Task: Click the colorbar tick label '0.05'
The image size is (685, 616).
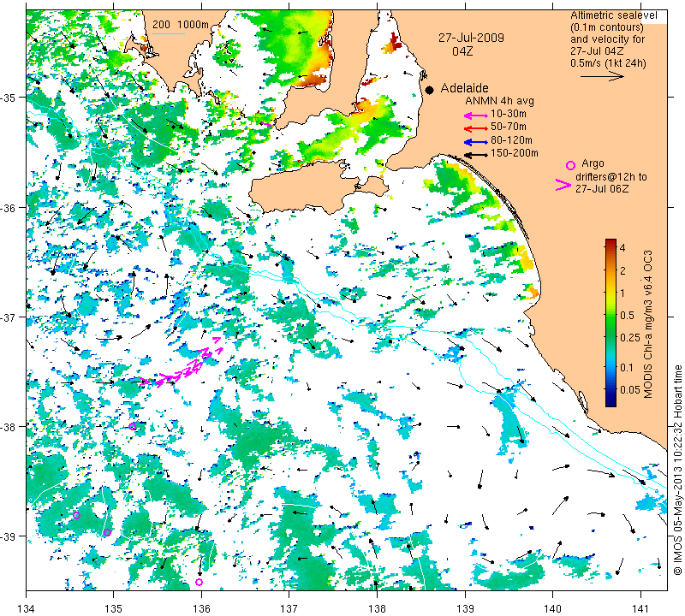Action: tap(630, 389)
